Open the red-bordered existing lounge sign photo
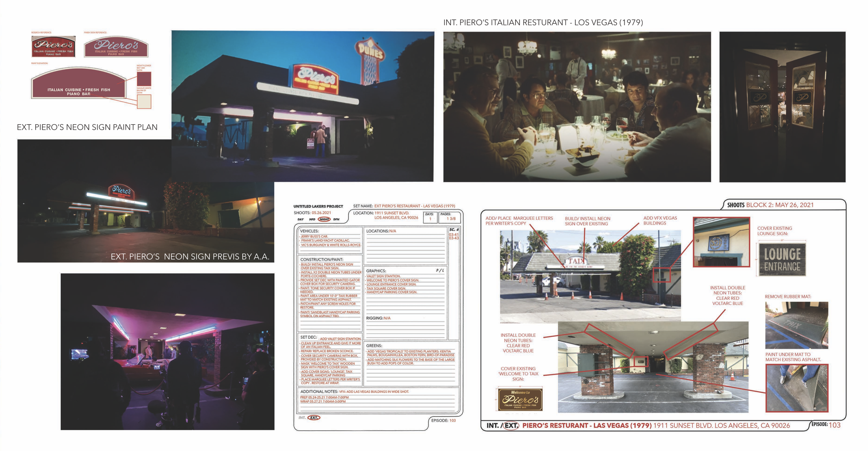Image resolution: width=868 pixels, height=451 pixels. pos(721,242)
